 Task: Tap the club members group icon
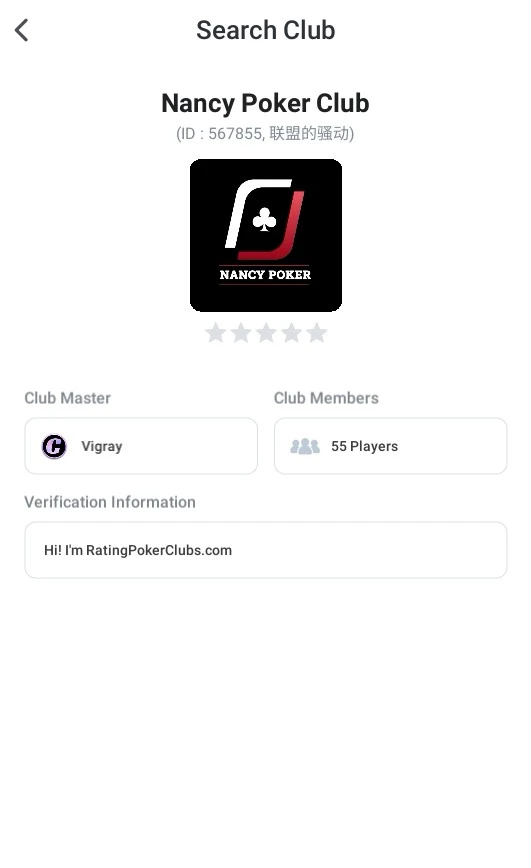tap(305, 446)
